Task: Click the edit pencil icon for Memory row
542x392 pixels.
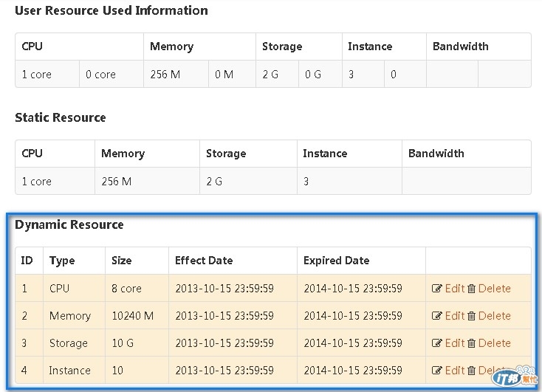Action: [x=437, y=316]
